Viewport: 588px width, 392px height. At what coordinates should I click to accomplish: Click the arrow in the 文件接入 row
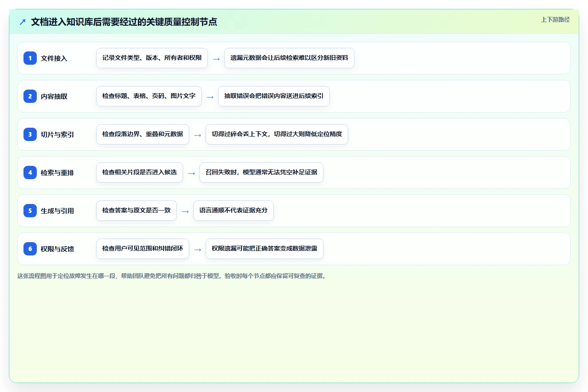(216, 59)
